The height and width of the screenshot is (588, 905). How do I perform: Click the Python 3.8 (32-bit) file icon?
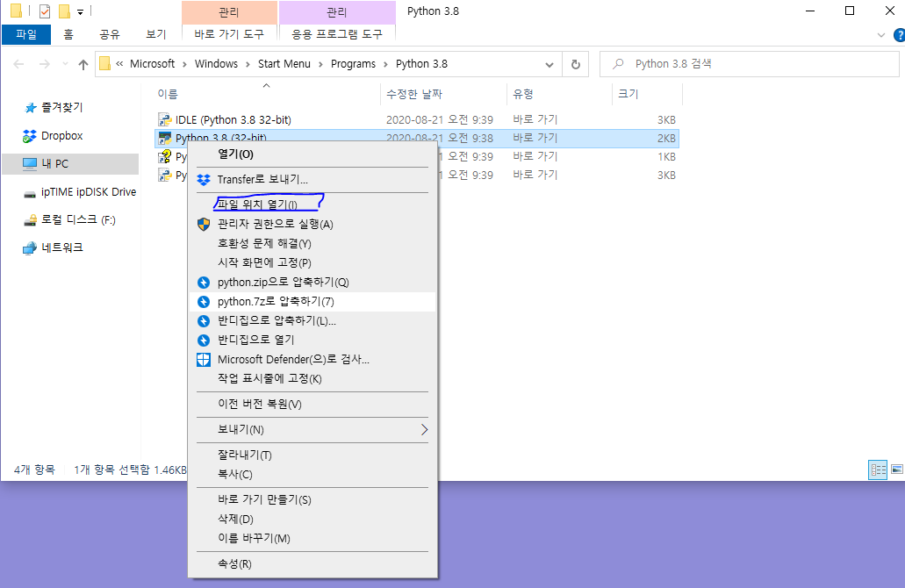pyautogui.click(x=164, y=138)
